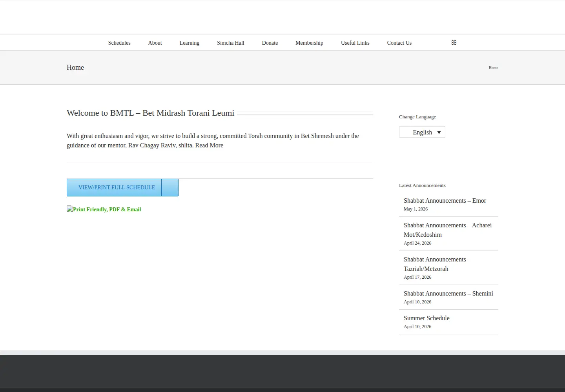This screenshot has width=565, height=392.
Task: Click the Home breadcrumb link
Action: (x=493, y=68)
